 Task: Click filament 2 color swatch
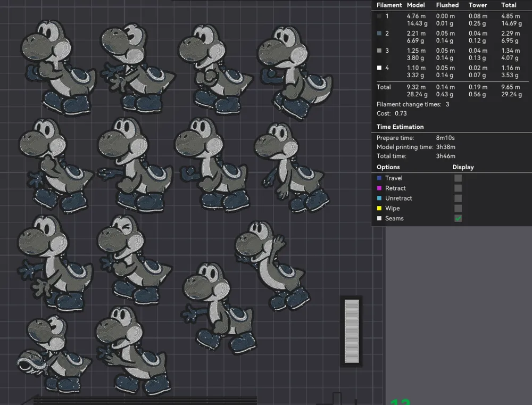pos(379,34)
